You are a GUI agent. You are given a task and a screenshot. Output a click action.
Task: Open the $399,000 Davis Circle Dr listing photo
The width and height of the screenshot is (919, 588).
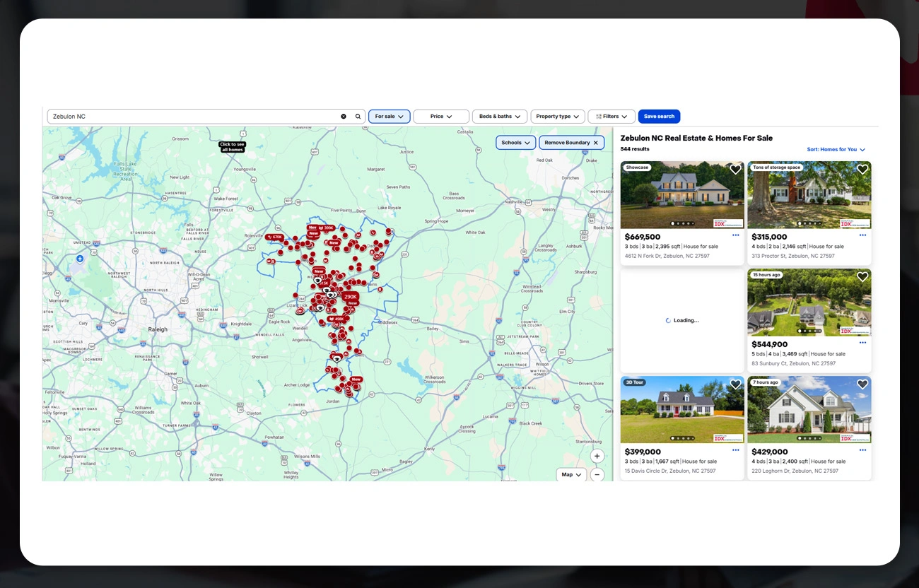[x=682, y=409]
